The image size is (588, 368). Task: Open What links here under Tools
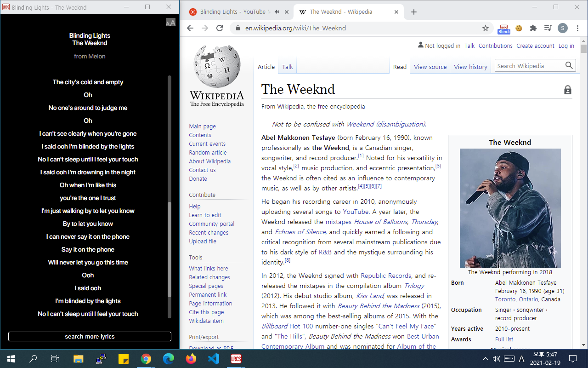coord(208,269)
